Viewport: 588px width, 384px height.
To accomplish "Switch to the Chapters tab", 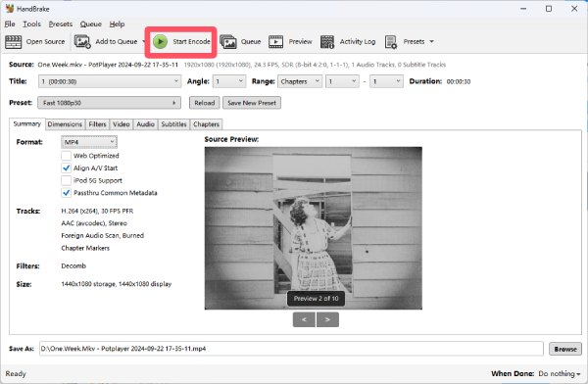I will (206, 124).
